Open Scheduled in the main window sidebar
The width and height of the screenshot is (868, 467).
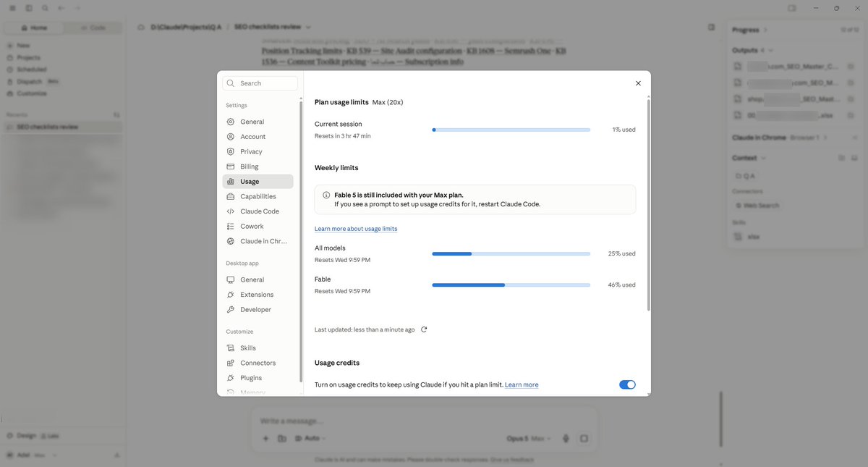click(x=31, y=70)
